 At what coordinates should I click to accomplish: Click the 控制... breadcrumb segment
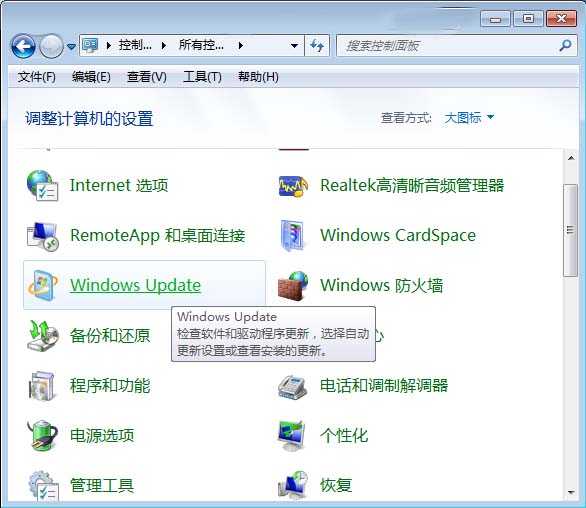[135, 45]
